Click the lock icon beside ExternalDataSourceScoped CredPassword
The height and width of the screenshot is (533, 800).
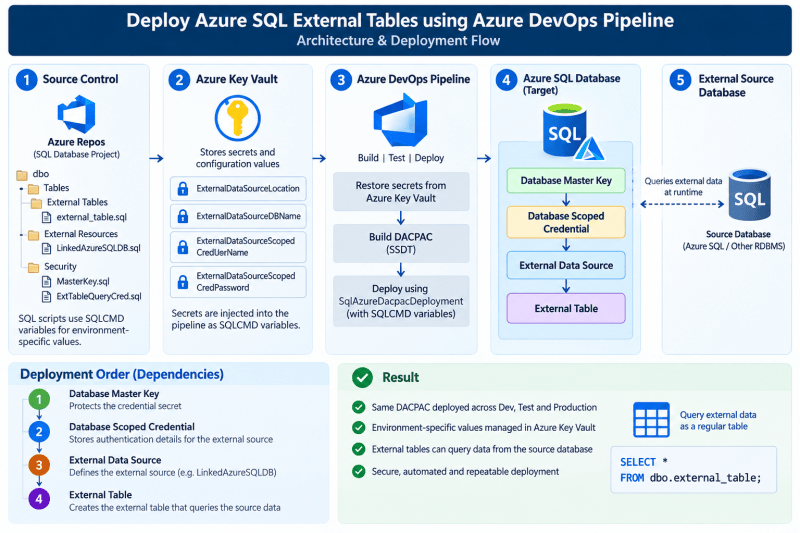[183, 282]
